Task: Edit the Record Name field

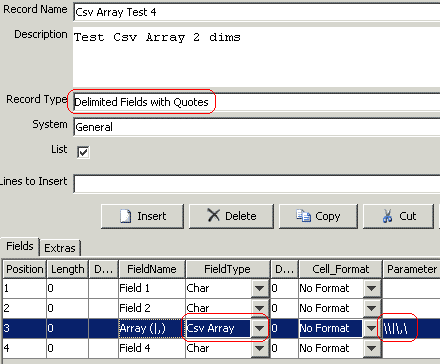Action: click(257, 12)
